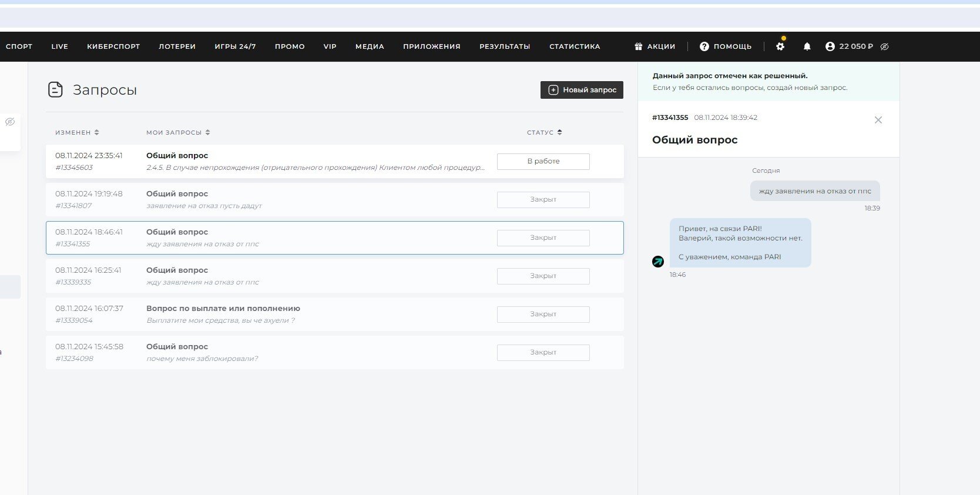Click the gift icon next to АКЦИИ
980x495 pixels.
pyautogui.click(x=639, y=46)
